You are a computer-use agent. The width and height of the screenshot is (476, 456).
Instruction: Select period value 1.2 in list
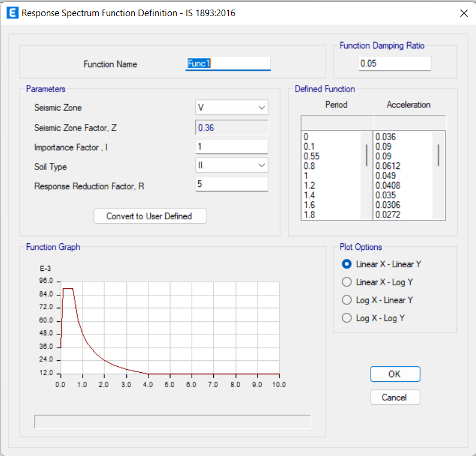click(x=310, y=185)
